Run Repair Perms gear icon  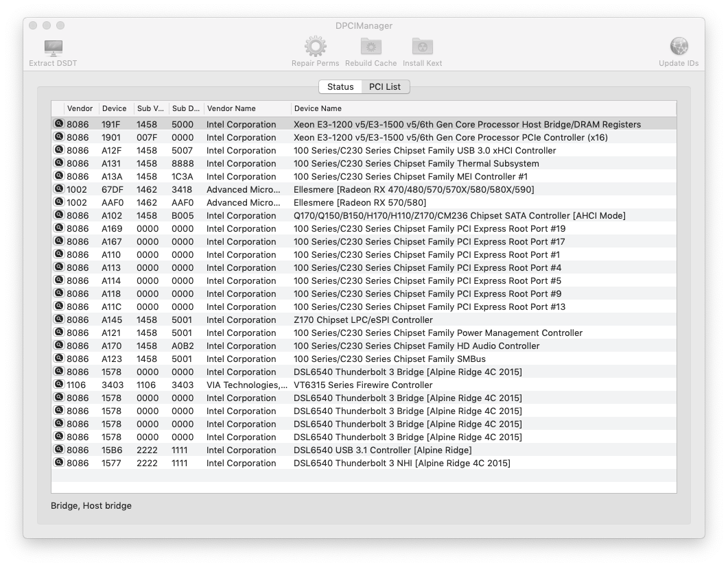tap(315, 47)
